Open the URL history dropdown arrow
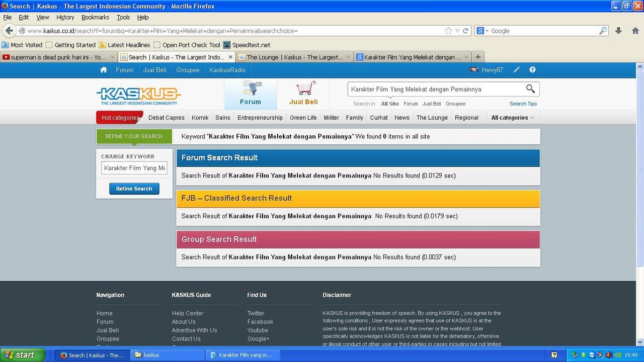Image resolution: width=644 pixels, height=362 pixels. click(457, 31)
